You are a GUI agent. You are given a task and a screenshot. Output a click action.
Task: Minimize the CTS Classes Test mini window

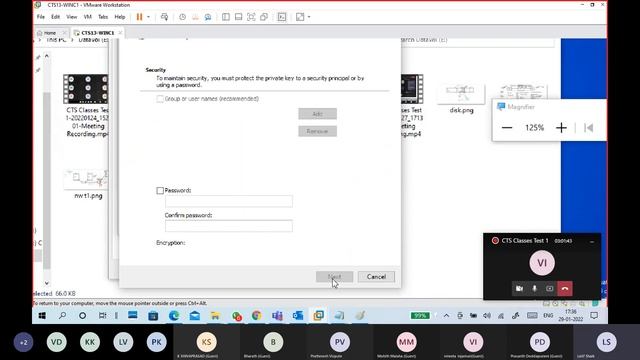tap(592, 242)
